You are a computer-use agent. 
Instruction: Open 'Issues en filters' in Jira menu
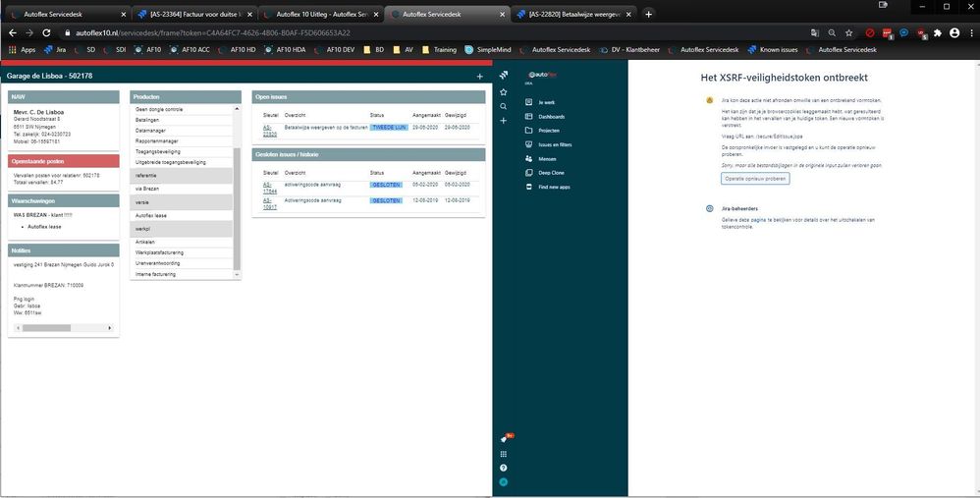tap(548, 144)
